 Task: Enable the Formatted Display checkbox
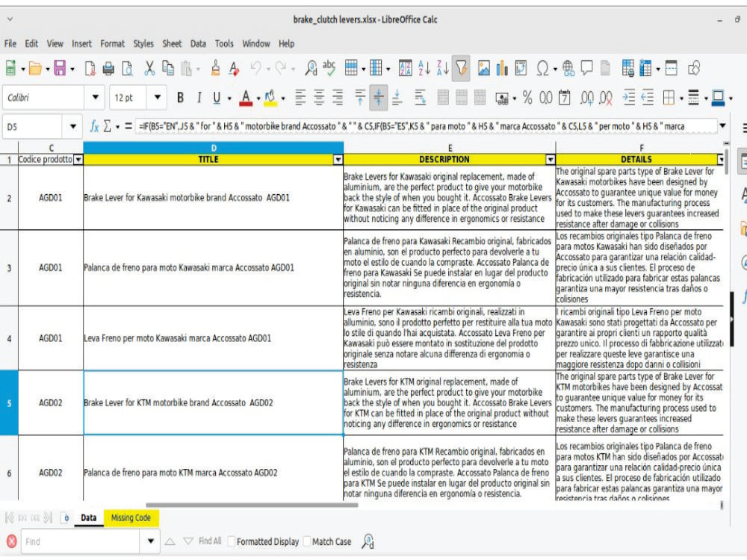click(x=232, y=541)
